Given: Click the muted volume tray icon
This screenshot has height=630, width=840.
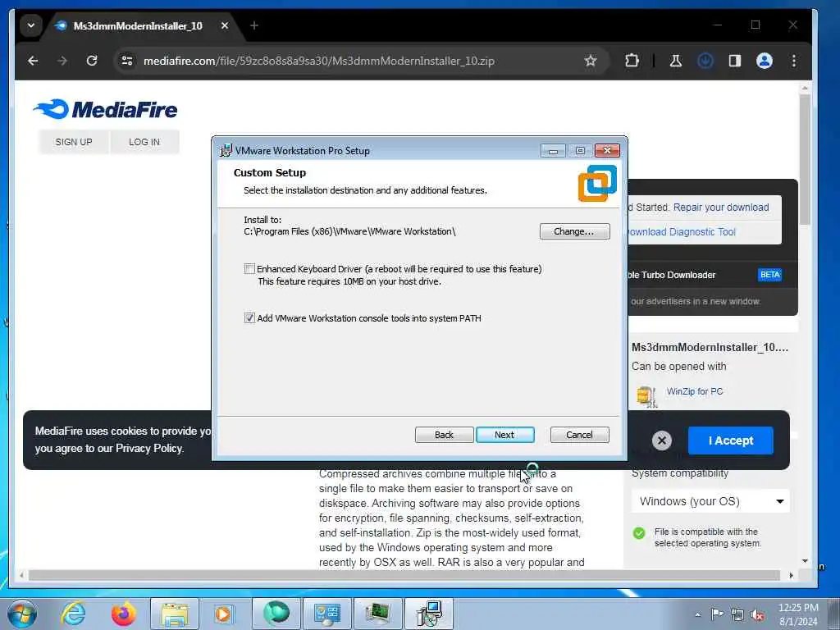Looking at the screenshot, I should point(757,614).
